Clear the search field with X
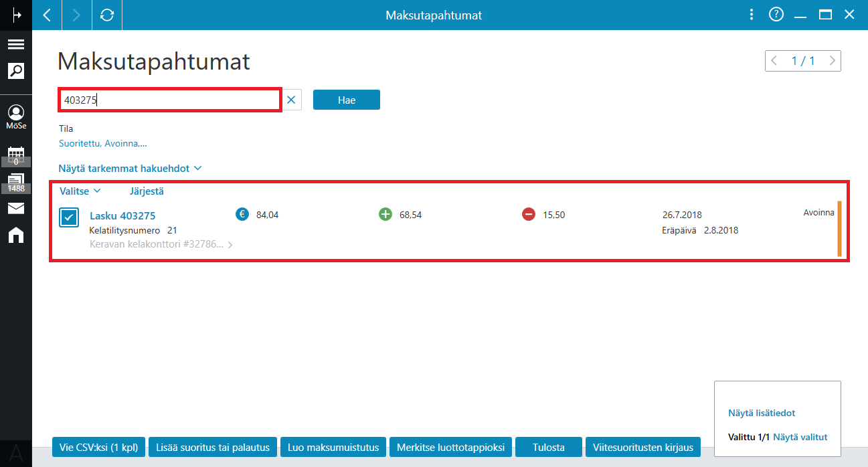868x467 pixels. coord(291,100)
